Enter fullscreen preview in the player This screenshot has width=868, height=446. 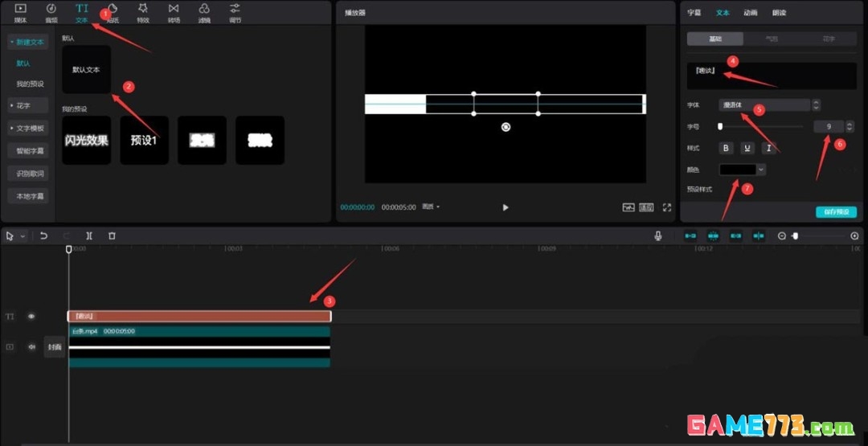(x=666, y=207)
